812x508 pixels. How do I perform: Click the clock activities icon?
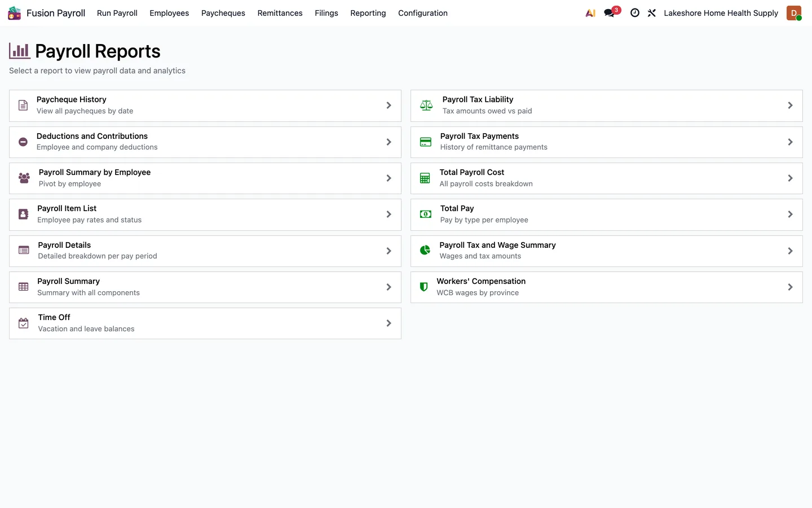[635, 13]
